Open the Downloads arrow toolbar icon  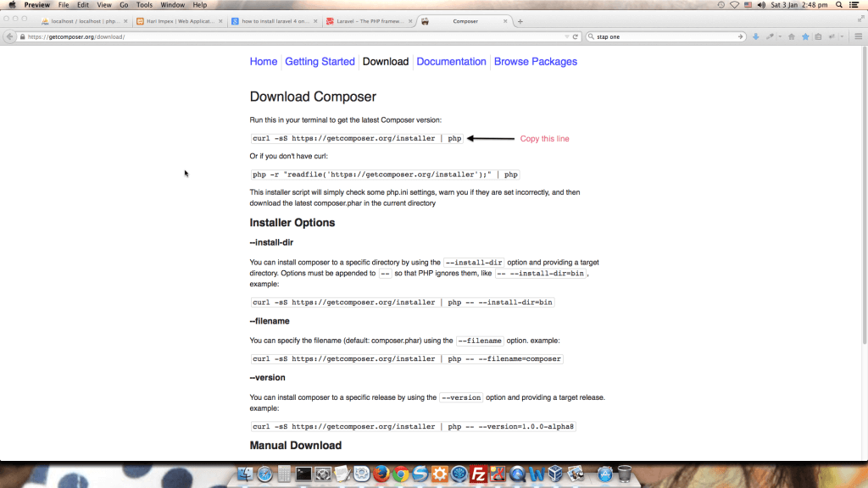pos(755,36)
